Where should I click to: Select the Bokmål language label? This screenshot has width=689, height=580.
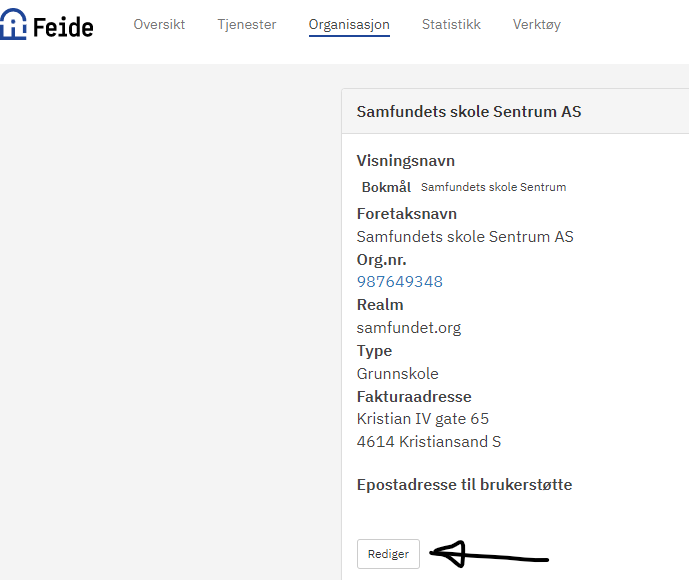coord(386,187)
